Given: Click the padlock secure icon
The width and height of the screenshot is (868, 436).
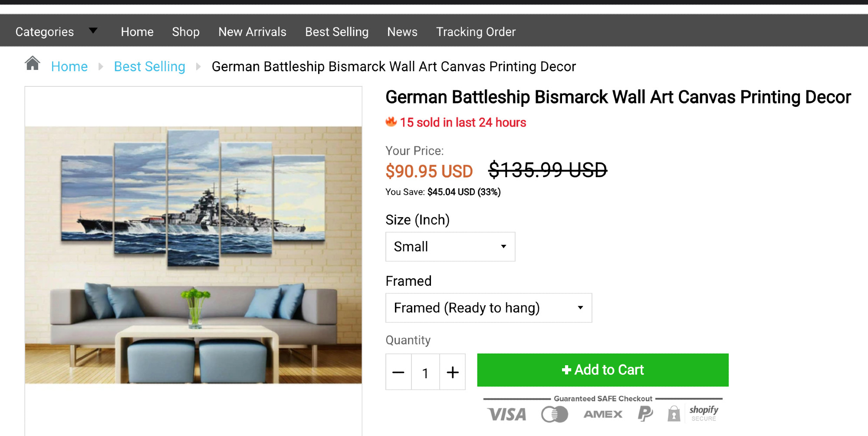Looking at the screenshot, I should point(674,414).
